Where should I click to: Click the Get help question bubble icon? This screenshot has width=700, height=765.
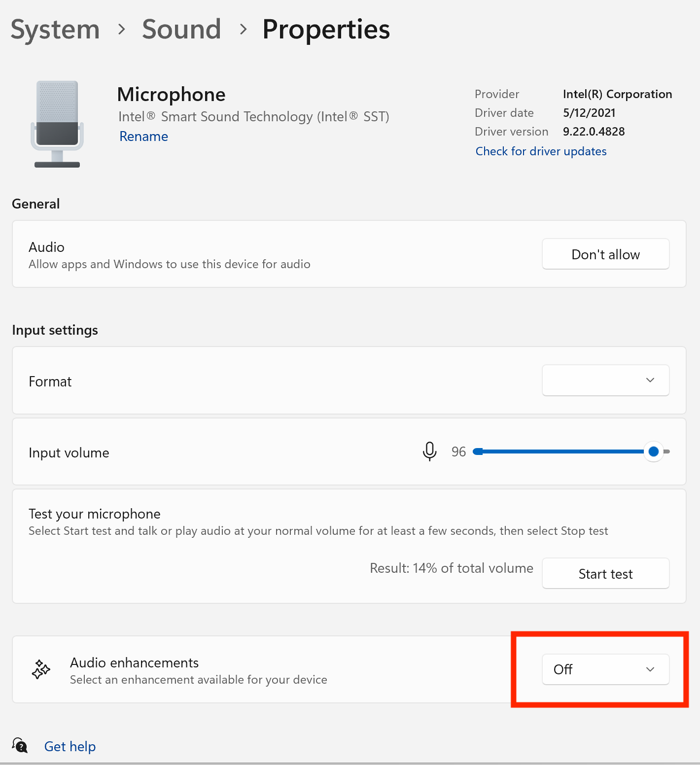[20, 745]
